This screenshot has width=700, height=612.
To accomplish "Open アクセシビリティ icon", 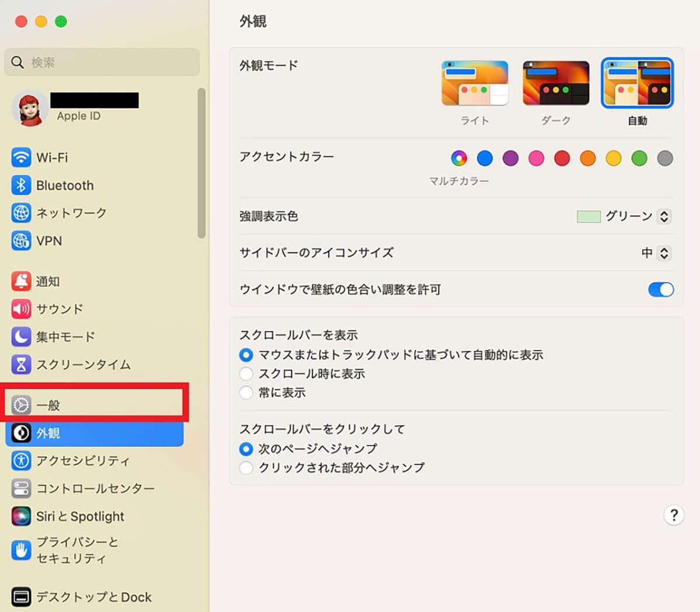I will (21, 460).
